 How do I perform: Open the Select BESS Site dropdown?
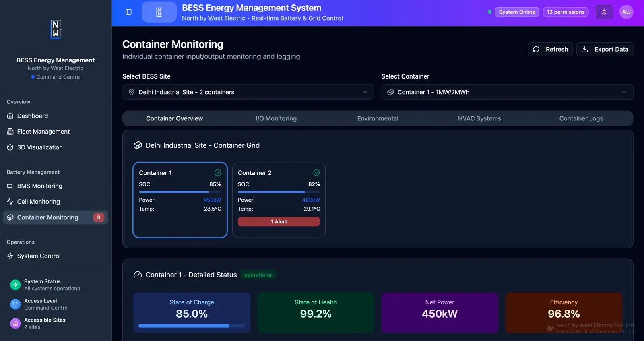point(248,92)
